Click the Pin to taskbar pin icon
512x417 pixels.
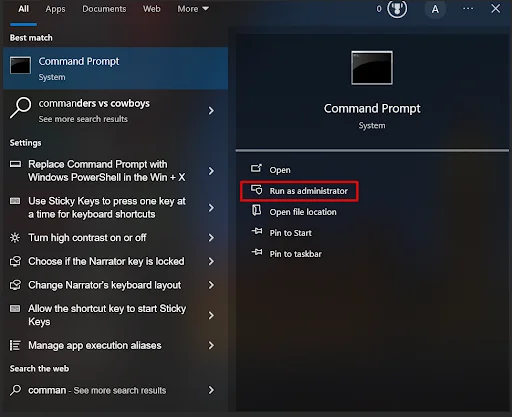click(x=257, y=252)
